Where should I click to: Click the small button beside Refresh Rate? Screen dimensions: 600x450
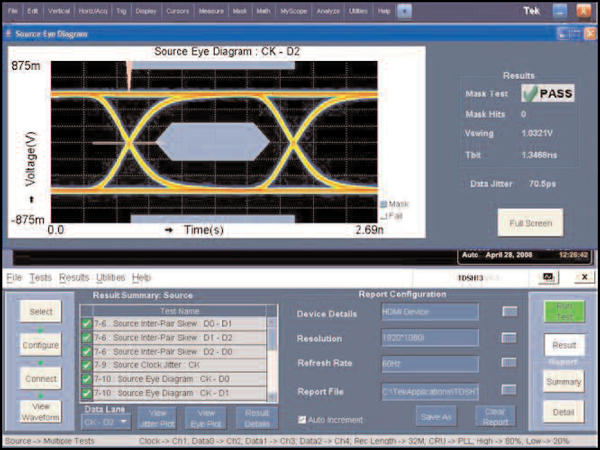coord(510,364)
